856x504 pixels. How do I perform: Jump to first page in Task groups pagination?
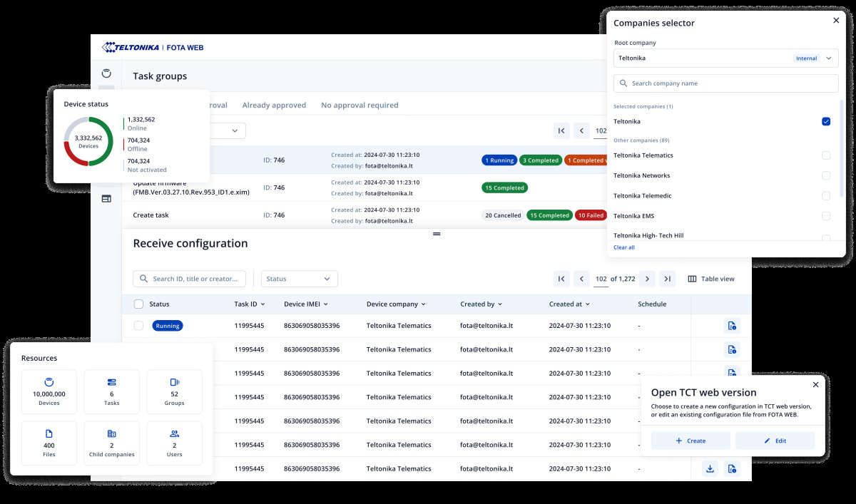pos(561,130)
